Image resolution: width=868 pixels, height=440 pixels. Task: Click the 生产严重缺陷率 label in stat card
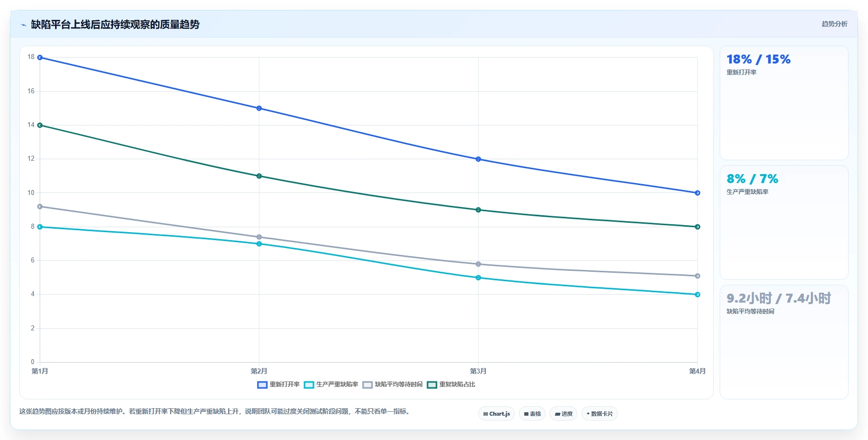click(747, 192)
